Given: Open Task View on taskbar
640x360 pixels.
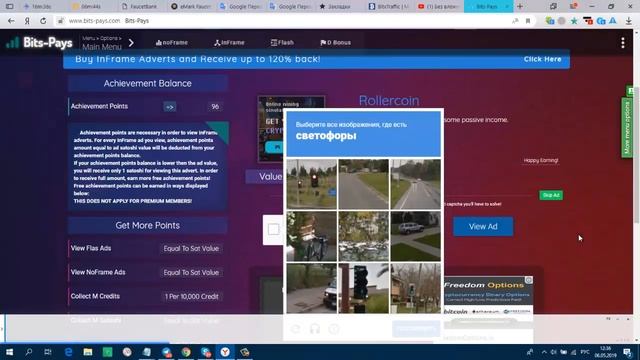Looking at the screenshot, I should 48,352.
